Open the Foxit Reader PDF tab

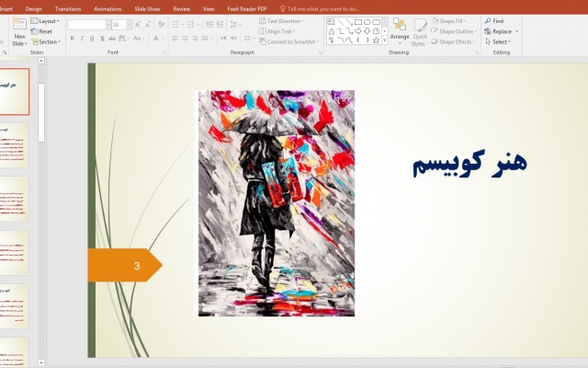[x=247, y=8]
